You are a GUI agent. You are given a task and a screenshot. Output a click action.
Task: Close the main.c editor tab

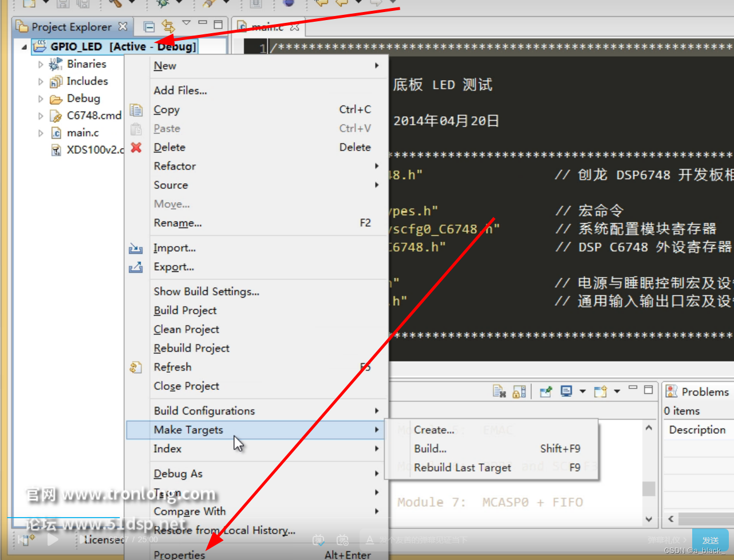click(295, 27)
